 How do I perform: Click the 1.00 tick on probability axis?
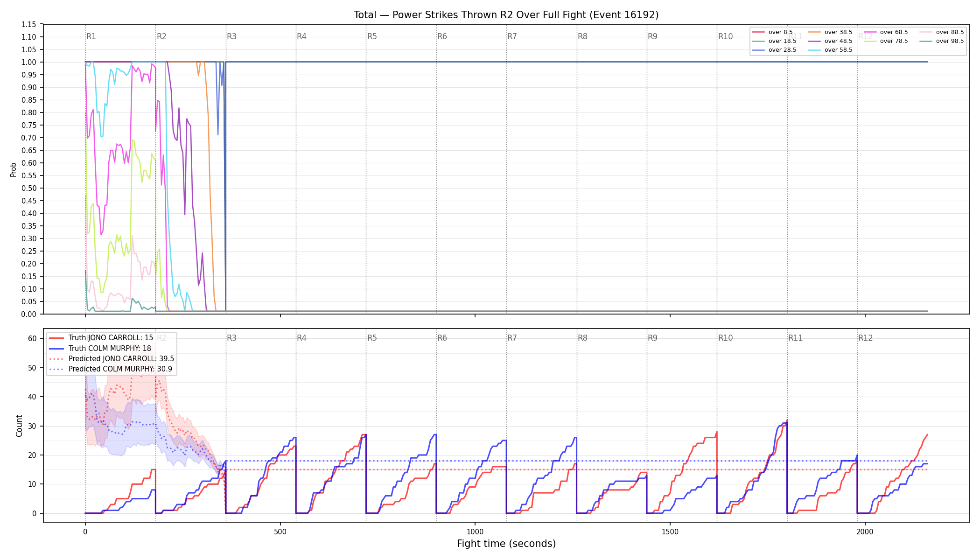(28, 62)
